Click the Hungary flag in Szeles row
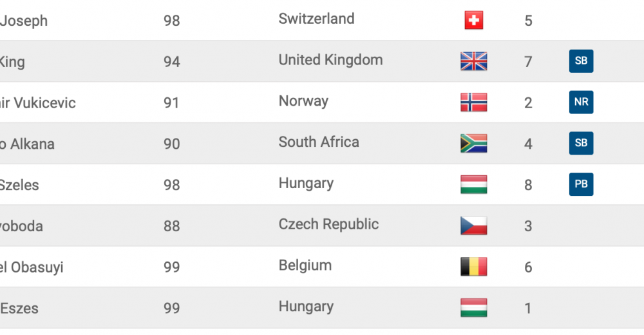Image resolution: width=644 pixels, height=335 pixels. coord(473,184)
